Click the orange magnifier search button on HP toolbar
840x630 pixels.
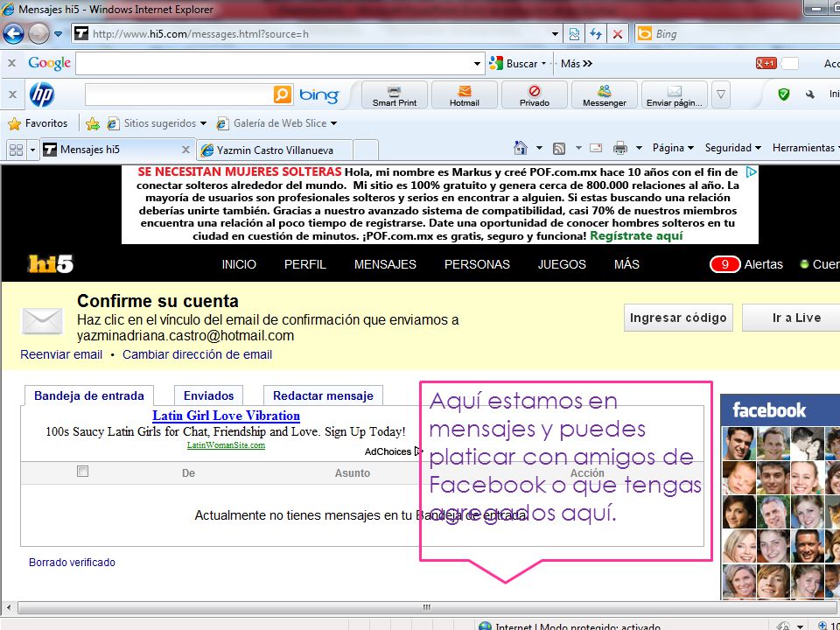point(283,94)
